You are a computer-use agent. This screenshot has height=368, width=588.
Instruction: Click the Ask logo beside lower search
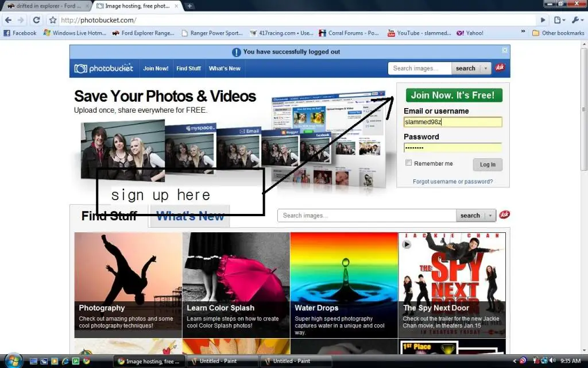(x=504, y=214)
